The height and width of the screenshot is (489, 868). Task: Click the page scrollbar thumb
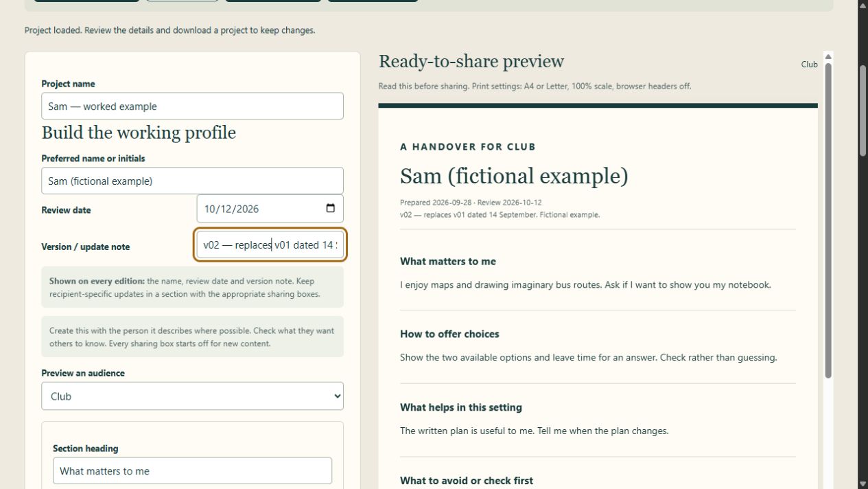(x=863, y=111)
